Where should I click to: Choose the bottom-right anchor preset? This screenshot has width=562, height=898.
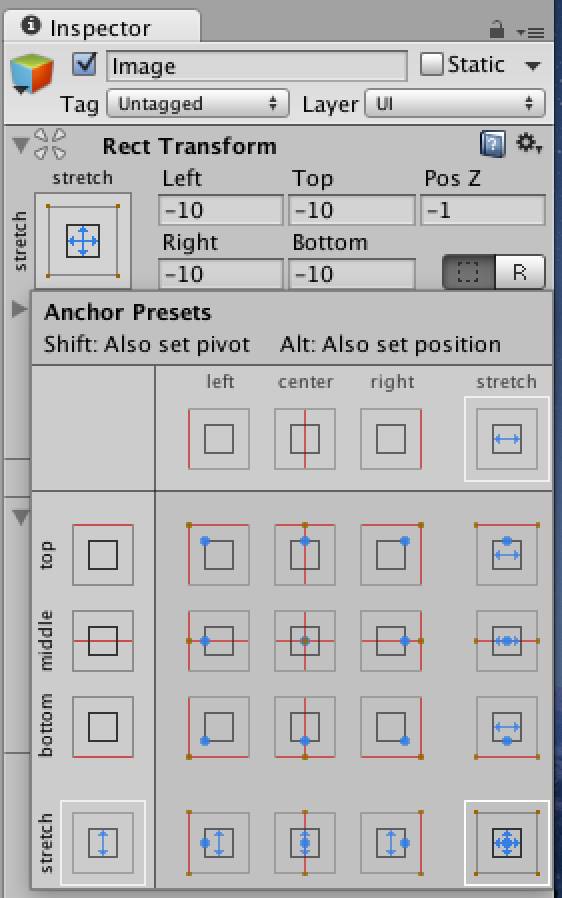[391, 727]
